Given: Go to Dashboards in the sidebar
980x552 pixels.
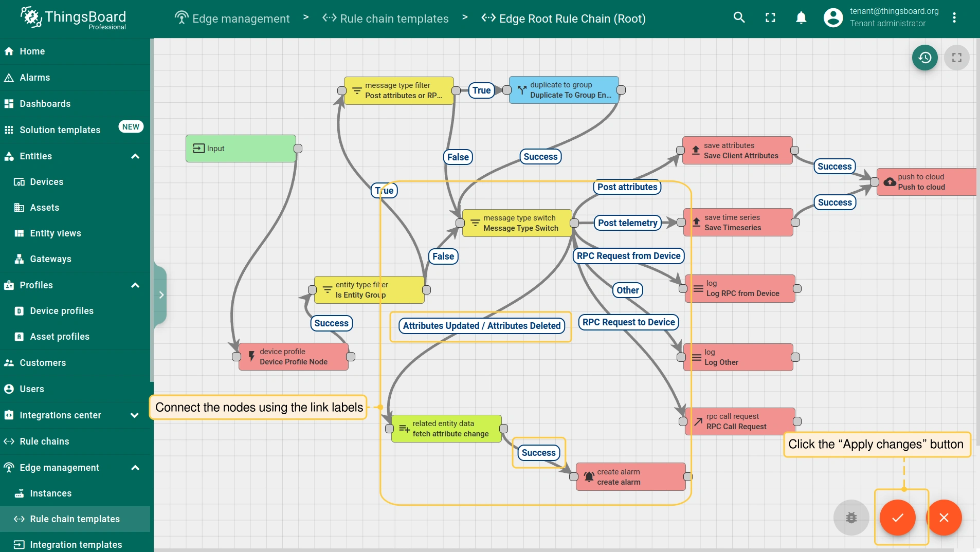Looking at the screenshot, I should (x=45, y=104).
